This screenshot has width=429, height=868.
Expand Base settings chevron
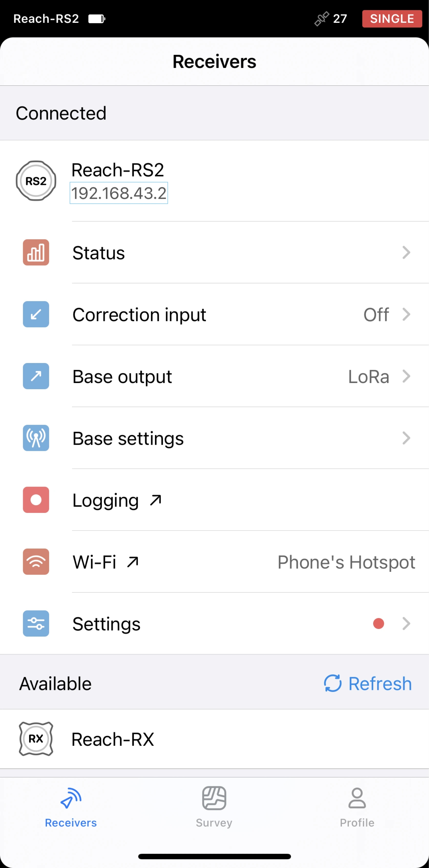[406, 438]
